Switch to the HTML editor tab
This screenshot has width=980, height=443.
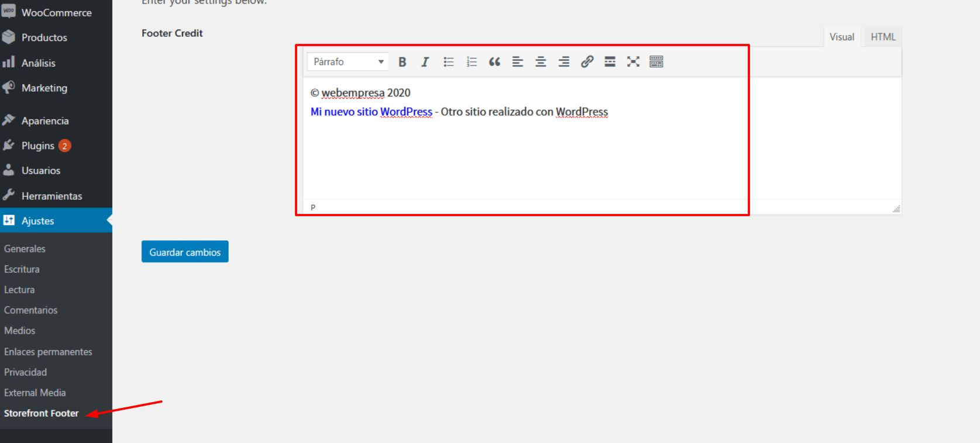[883, 37]
